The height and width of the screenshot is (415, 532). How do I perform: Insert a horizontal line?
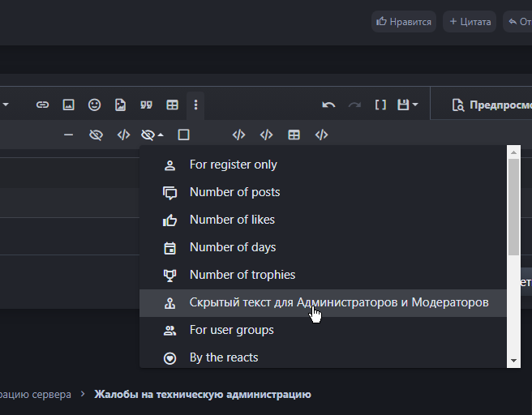click(69, 135)
